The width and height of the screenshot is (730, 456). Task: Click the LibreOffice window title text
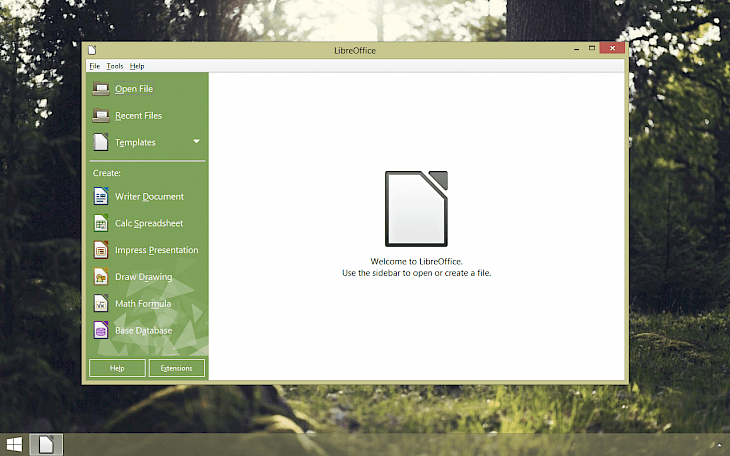pos(355,50)
